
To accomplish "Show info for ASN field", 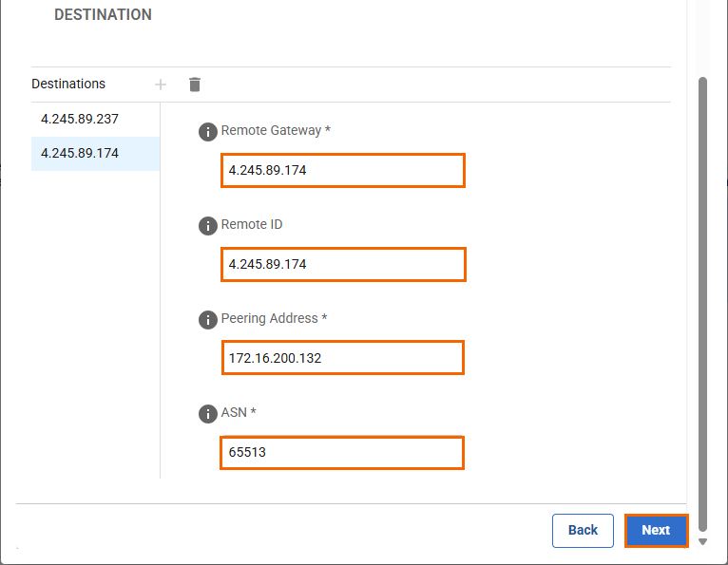I will click(208, 414).
